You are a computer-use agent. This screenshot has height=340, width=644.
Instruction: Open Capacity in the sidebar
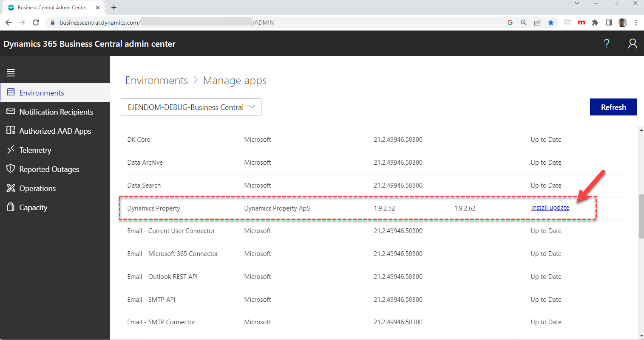(x=55, y=207)
